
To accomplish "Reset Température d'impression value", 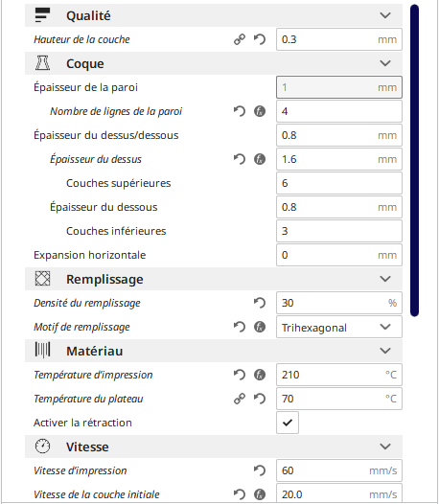I will [x=240, y=375].
